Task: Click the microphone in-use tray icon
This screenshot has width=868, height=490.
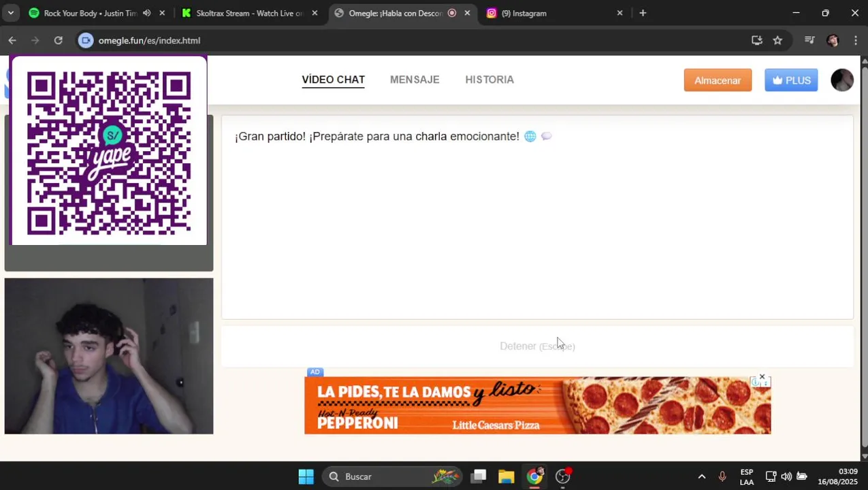Action: (722, 476)
